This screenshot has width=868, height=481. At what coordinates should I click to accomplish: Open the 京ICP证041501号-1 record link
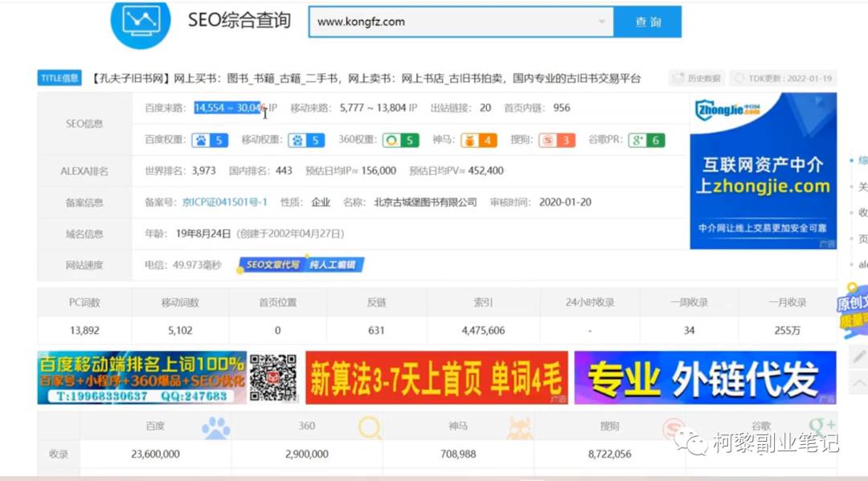pos(225,202)
